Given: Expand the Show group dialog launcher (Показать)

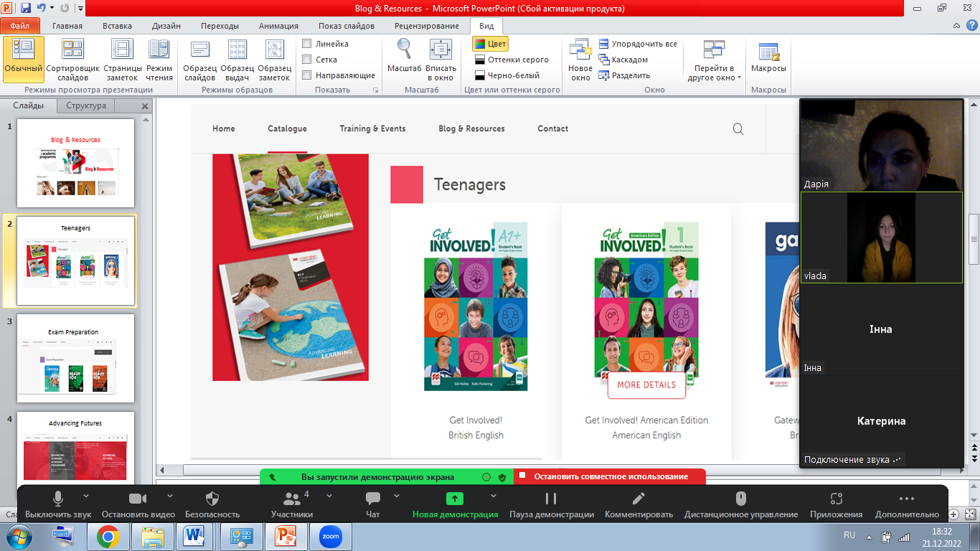Looking at the screenshot, I should point(375,90).
